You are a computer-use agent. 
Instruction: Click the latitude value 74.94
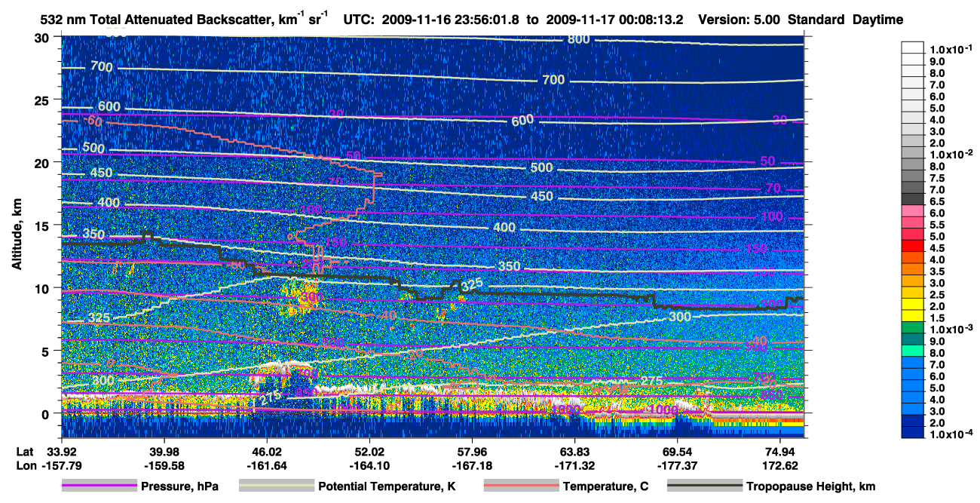[782, 452]
